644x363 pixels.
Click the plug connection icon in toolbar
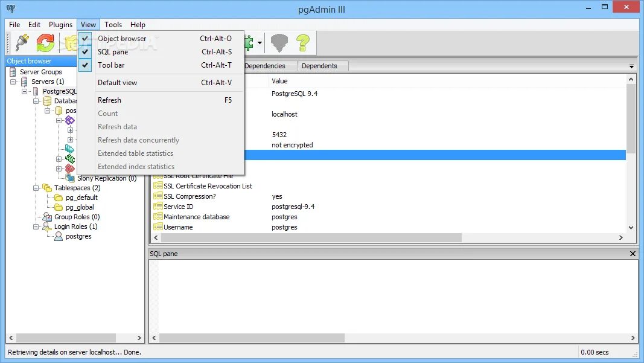tap(22, 42)
